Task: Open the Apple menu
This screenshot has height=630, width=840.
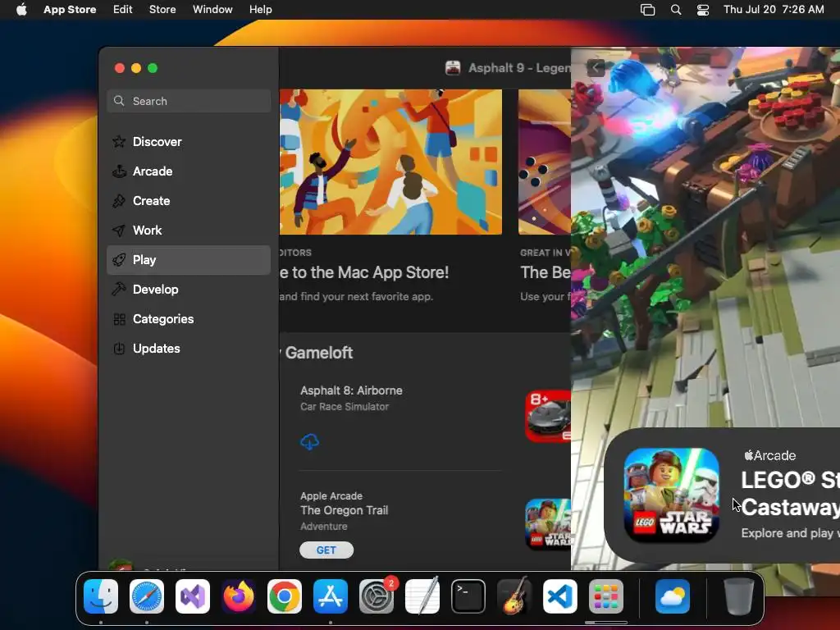Action: pos(21,10)
